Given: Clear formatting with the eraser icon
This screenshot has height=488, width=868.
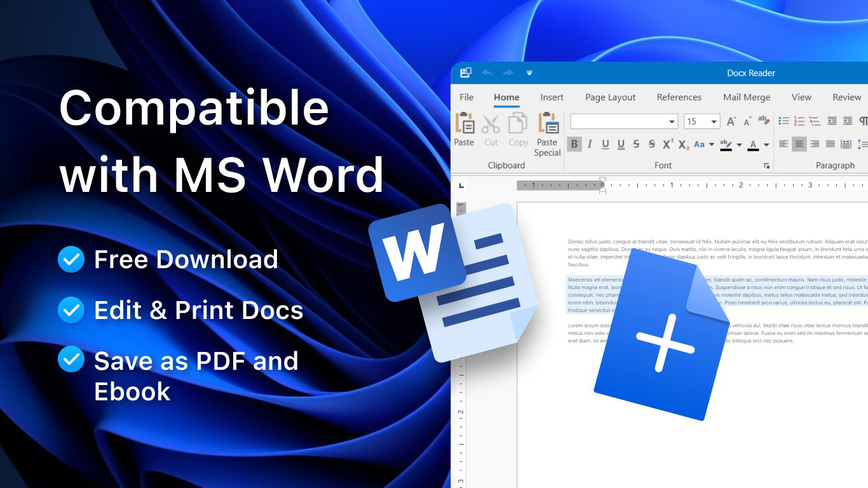Looking at the screenshot, I should (764, 121).
